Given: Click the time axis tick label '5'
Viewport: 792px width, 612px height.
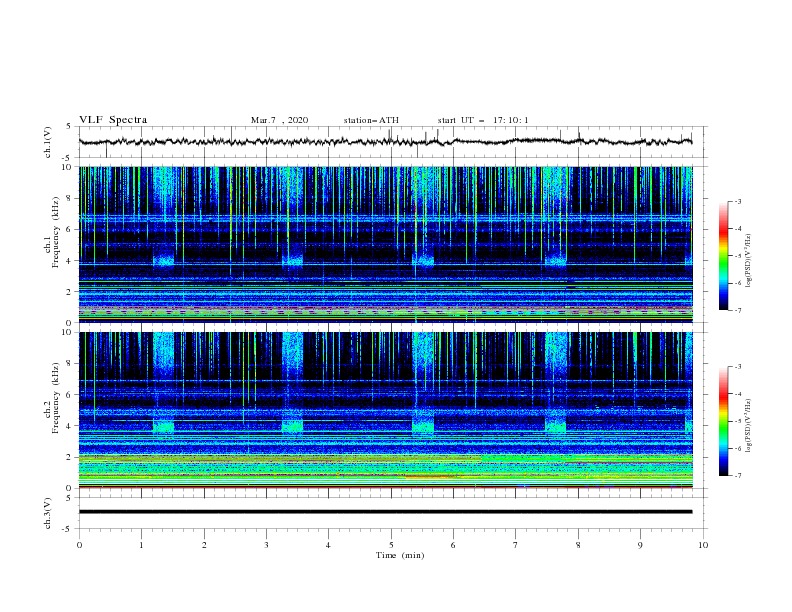Looking at the screenshot, I should click(391, 545).
